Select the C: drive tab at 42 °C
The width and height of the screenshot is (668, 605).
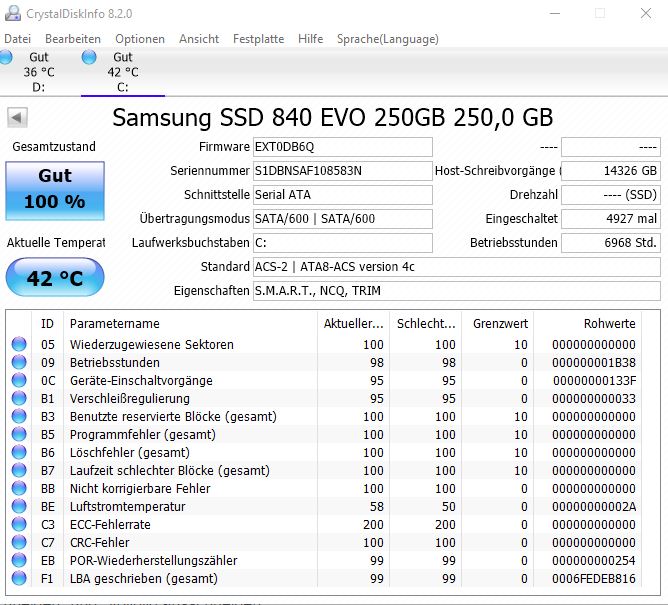(x=123, y=72)
